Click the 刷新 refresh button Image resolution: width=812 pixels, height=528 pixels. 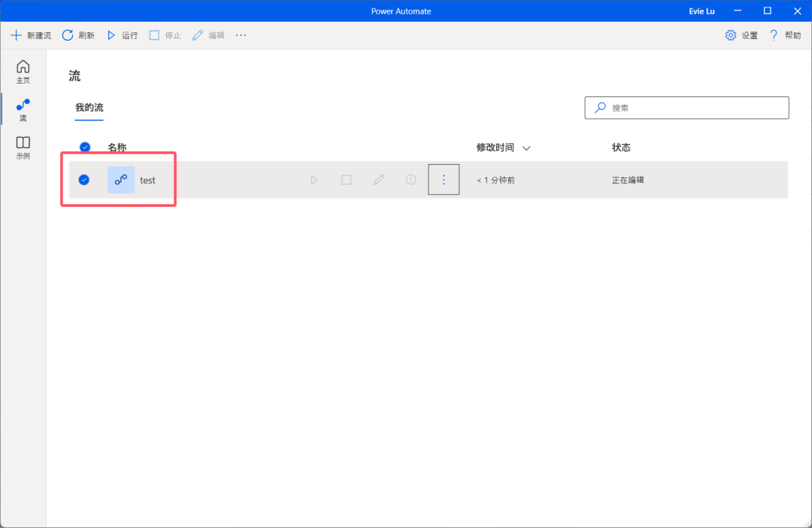pyautogui.click(x=78, y=35)
